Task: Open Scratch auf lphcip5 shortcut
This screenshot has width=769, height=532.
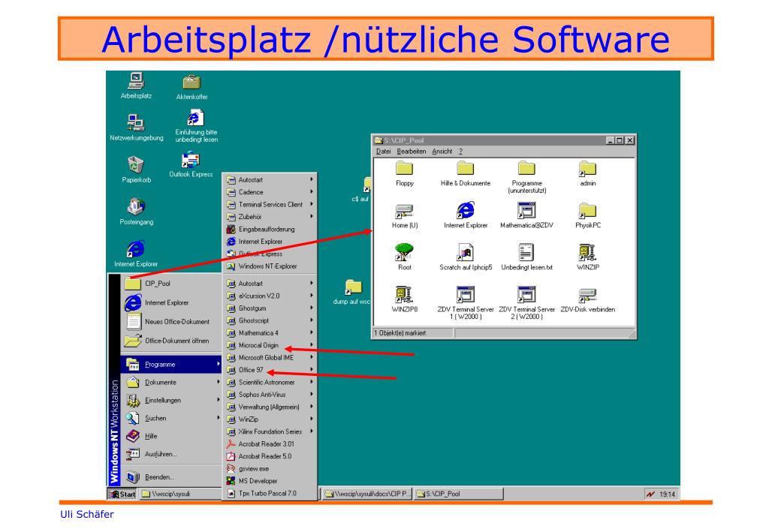Action: point(466,257)
